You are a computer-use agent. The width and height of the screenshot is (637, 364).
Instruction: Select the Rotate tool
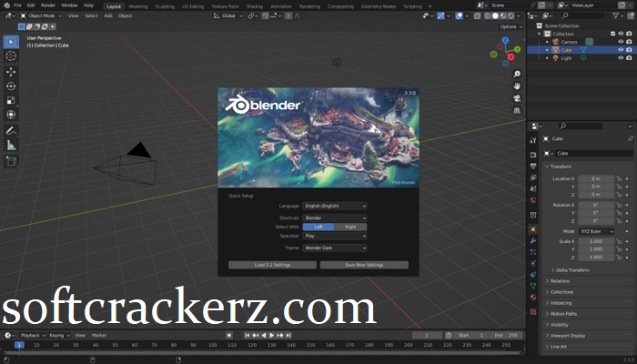point(11,86)
